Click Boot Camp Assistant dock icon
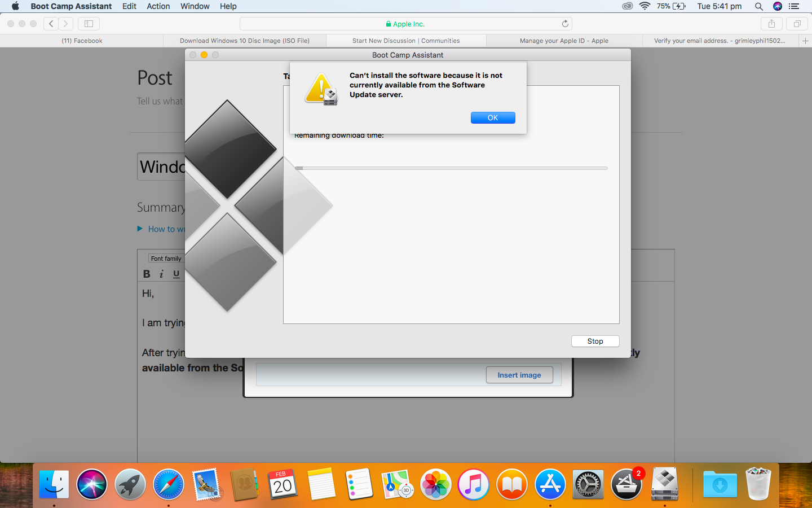This screenshot has width=812, height=508. (665, 485)
